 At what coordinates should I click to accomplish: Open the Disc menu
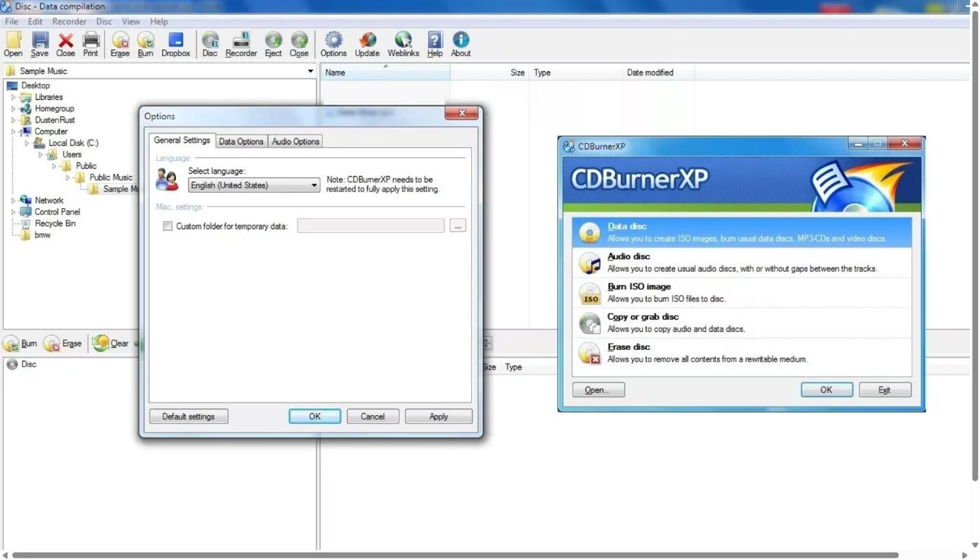(x=104, y=21)
